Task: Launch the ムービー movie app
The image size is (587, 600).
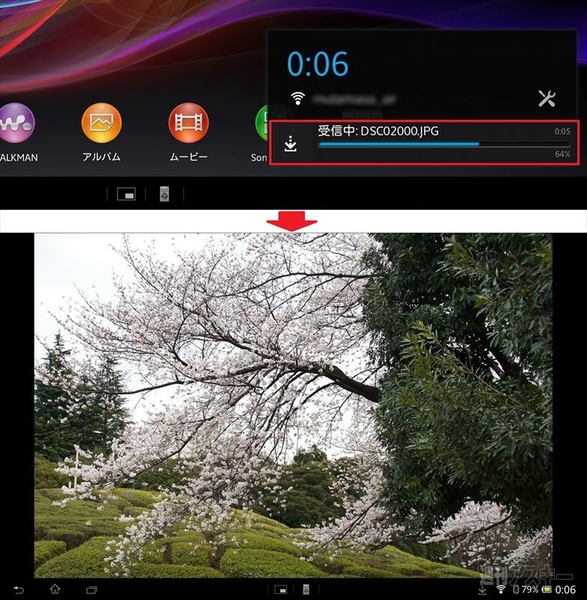Action: click(188, 123)
